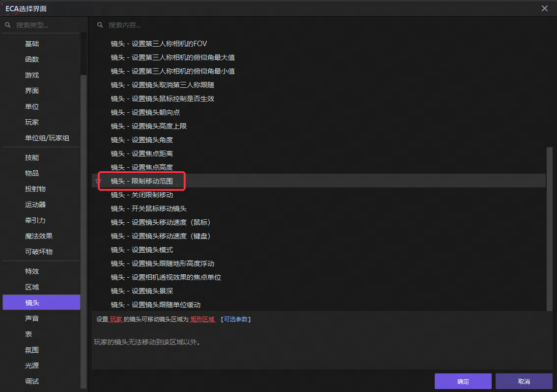
Task: Star the 镜头 - 限制移动范围 entry as favorite
Action: click(x=98, y=181)
